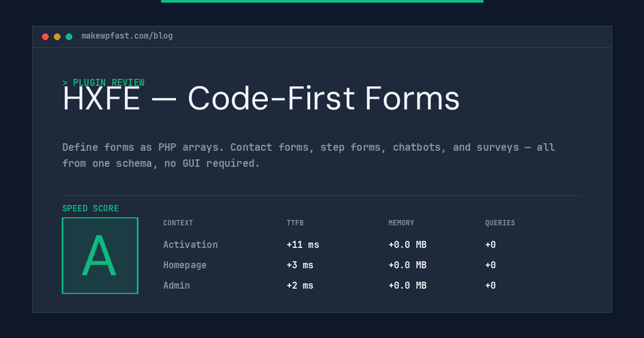The height and width of the screenshot is (338, 644).
Task: Click the Homepage row queries value
Action: [x=491, y=265]
